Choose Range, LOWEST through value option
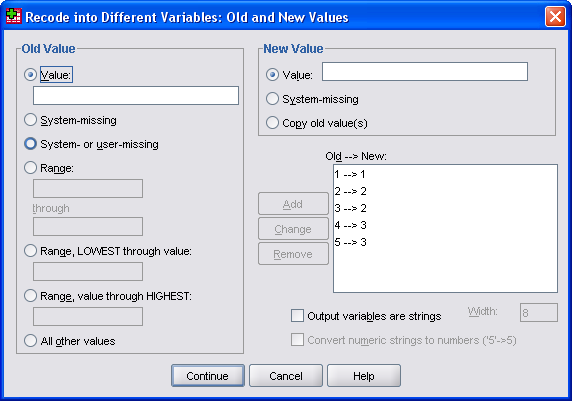Viewport: 572px width, 401px height. (30, 251)
